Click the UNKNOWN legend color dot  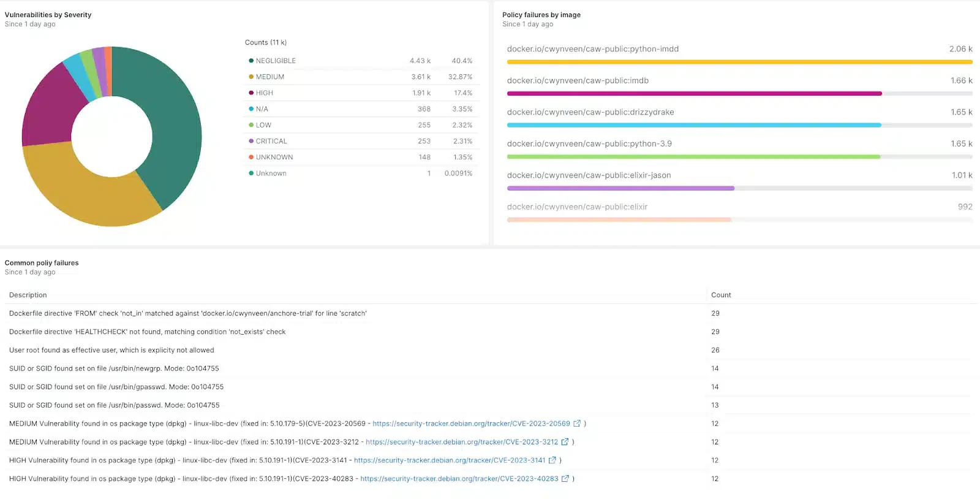pyautogui.click(x=251, y=157)
